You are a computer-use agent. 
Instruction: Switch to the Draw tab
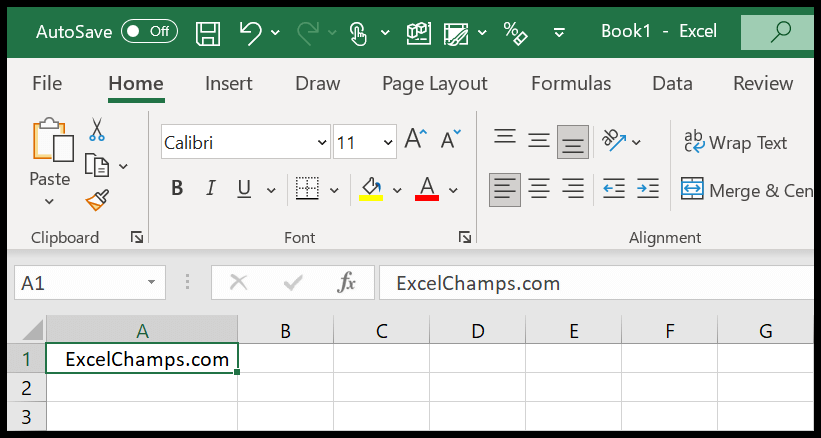pos(318,84)
